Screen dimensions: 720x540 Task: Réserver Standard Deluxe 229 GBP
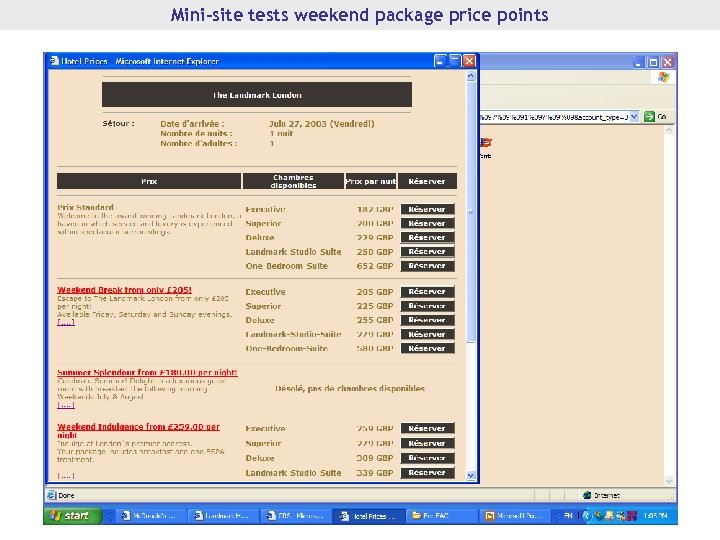click(x=428, y=237)
